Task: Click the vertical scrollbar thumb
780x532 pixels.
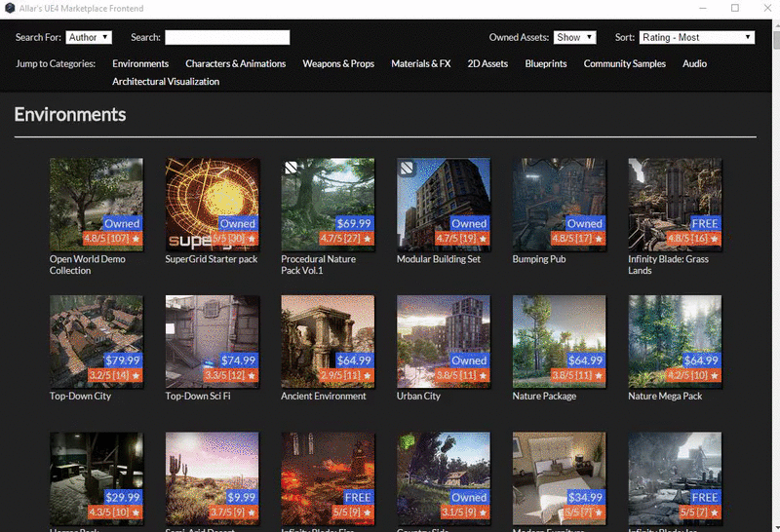Action: [x=776, y=39]
